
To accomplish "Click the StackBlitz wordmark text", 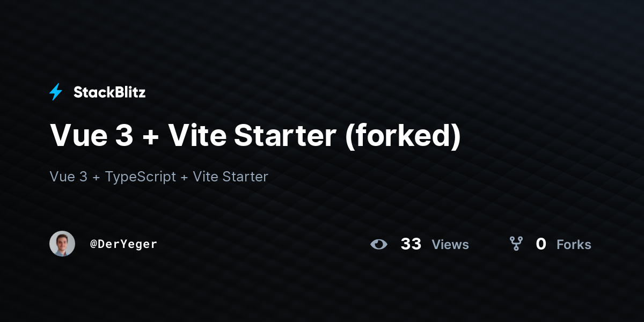I will pyautogui.click(x=109, y=92).
